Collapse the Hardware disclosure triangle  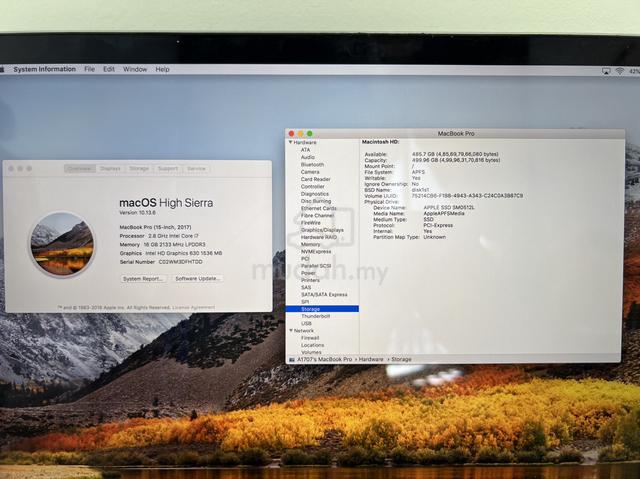coord(291,142)
